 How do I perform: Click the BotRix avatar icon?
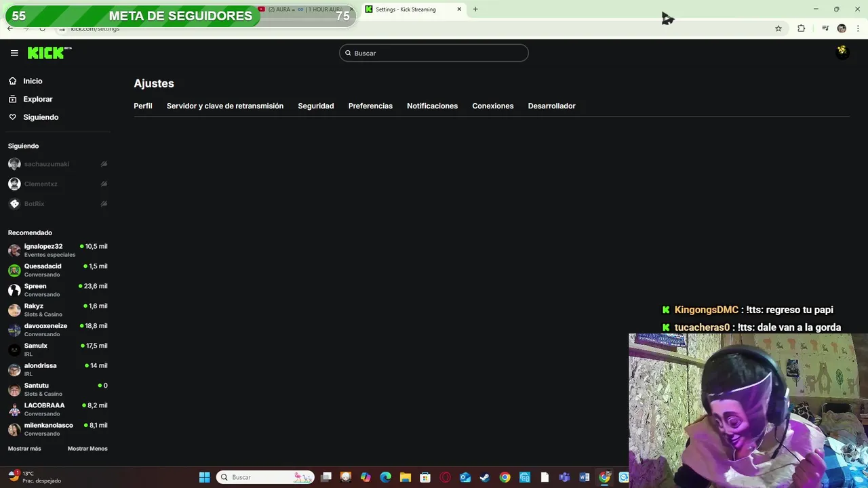click(14, 204)
